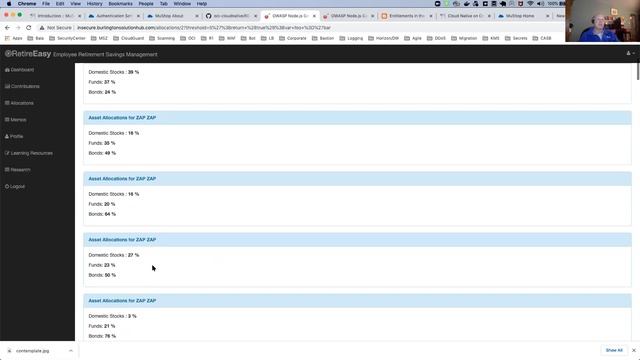Click Logout in the sidebar

point(15,187)
